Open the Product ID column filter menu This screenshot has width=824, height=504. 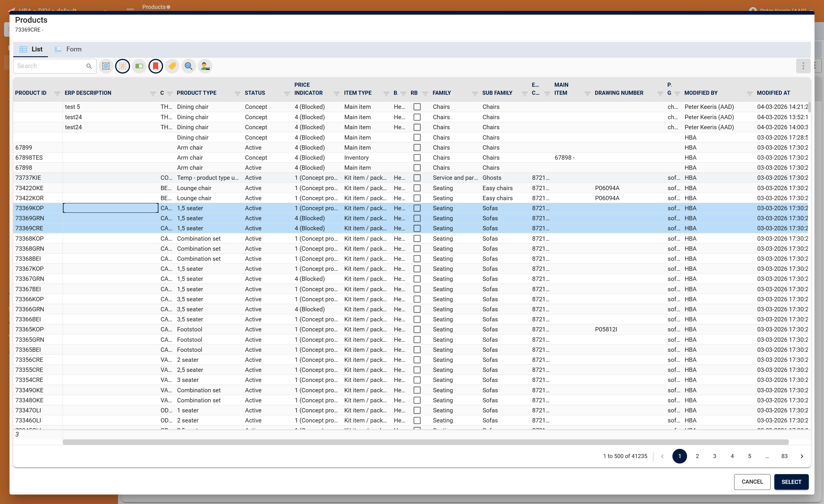pyautogui.click(x=57, y=93)
